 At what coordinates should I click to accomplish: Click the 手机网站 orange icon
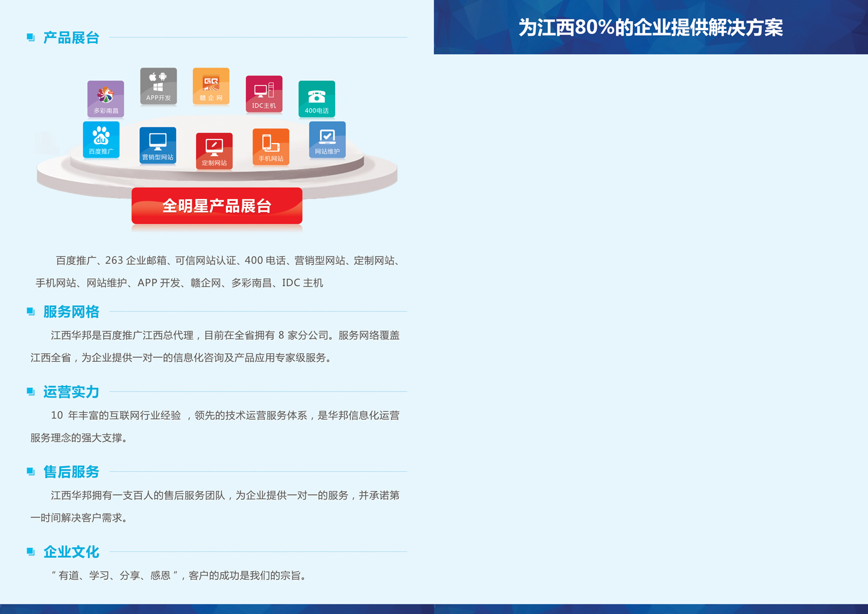271,147
